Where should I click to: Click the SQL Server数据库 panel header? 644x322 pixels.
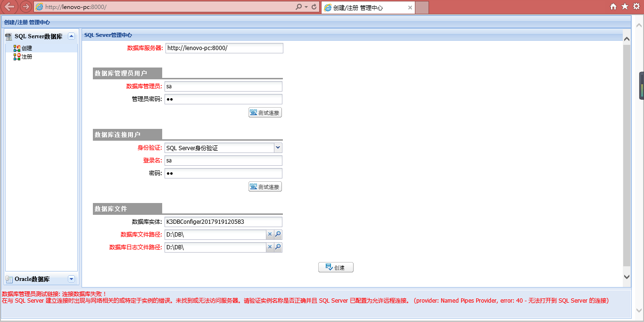tap(41, 36)
